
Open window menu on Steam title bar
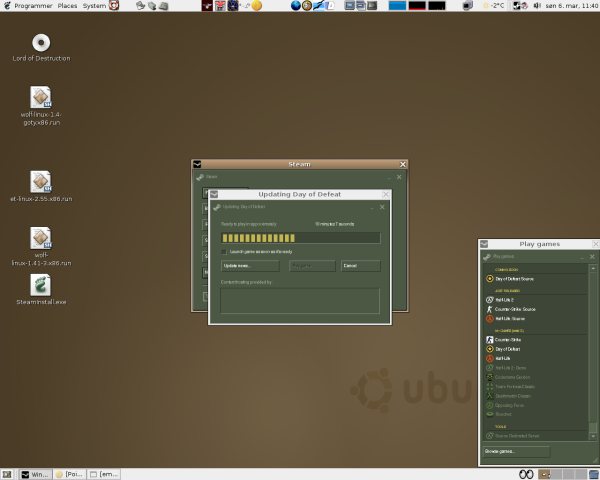click(197, 164)
